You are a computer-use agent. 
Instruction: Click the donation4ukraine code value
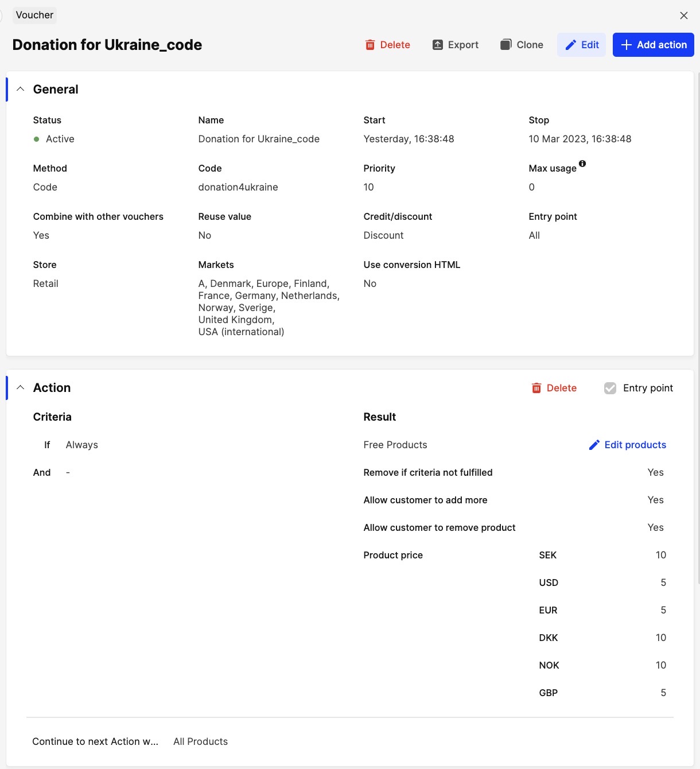point(238,187)
